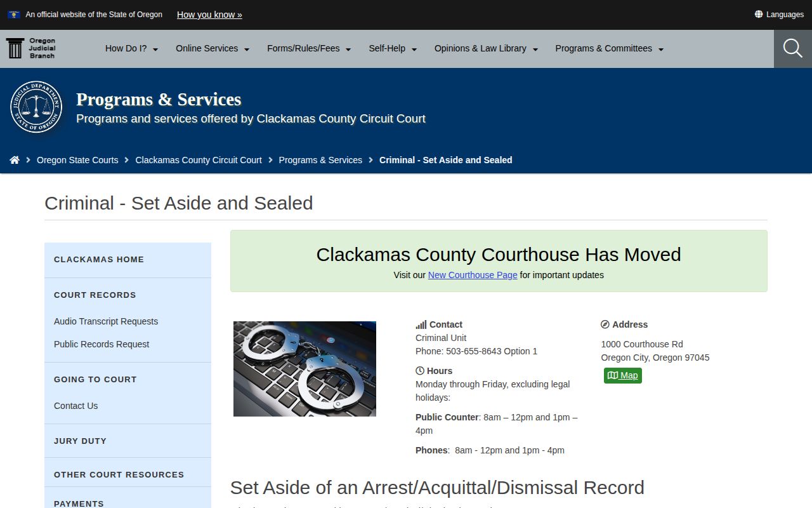Expand the Online Services dropdown

point(213,48)
